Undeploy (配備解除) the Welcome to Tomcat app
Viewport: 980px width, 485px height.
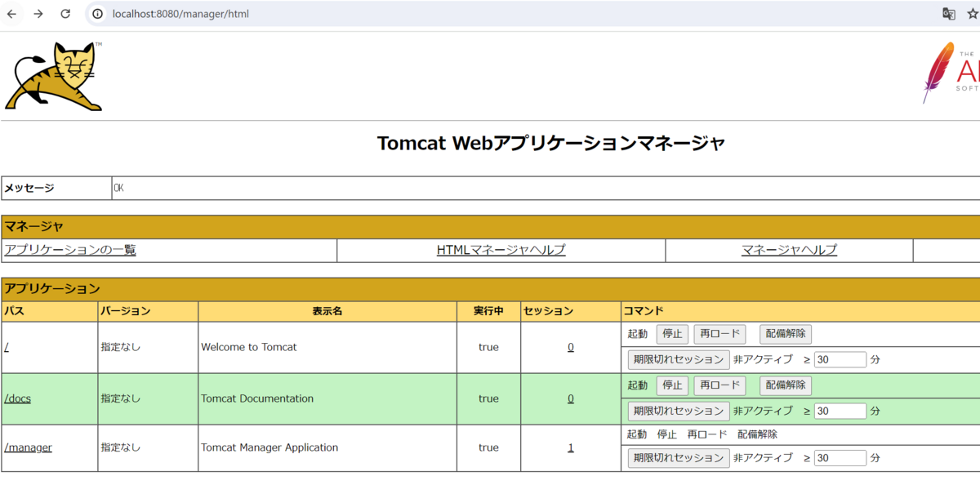coord(786,334)
